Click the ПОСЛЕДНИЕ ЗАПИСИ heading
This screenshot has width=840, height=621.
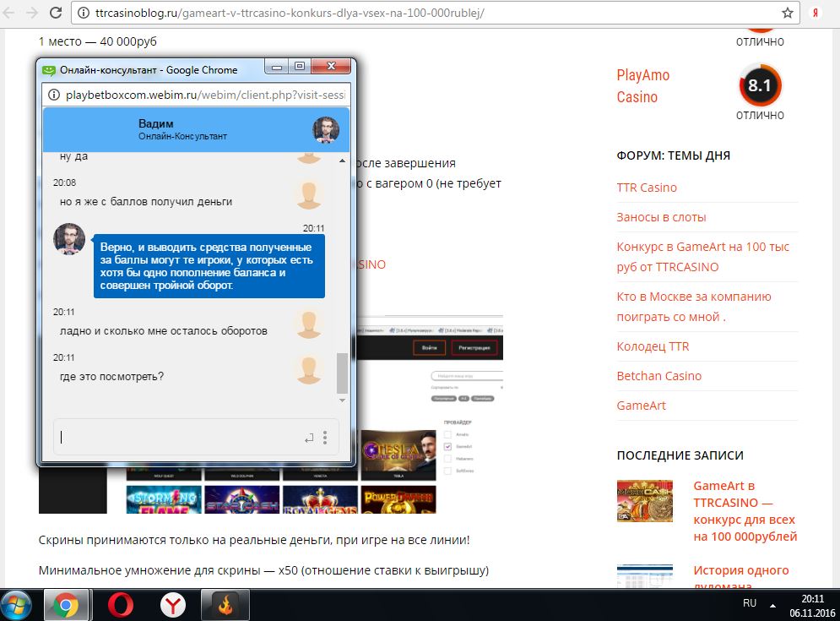click(x=680, y=455)
